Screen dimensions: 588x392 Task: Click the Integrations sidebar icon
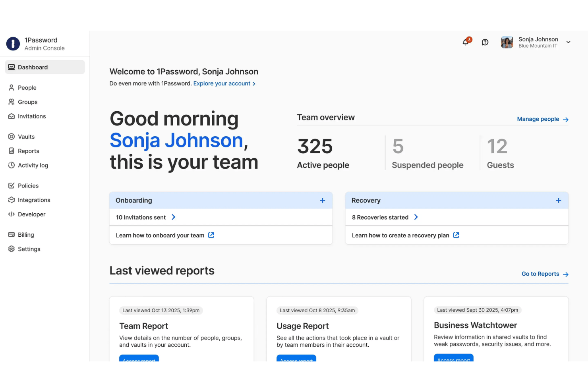pos(12,200)
